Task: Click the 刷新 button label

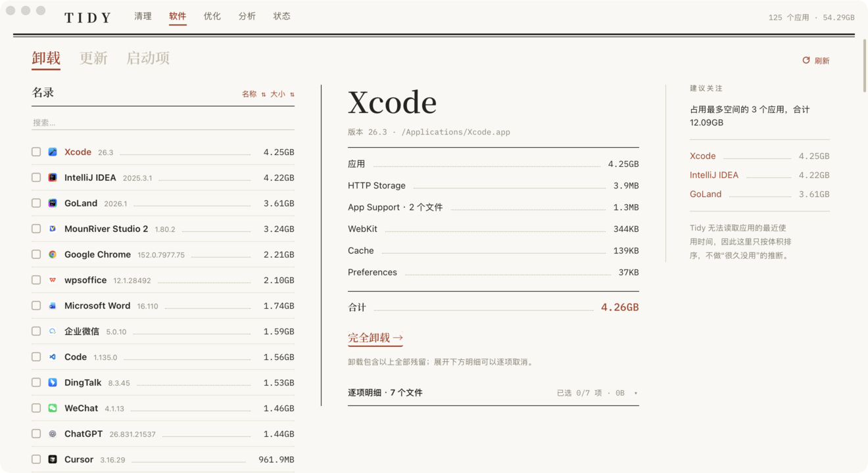Action: (x=822, y=60)
